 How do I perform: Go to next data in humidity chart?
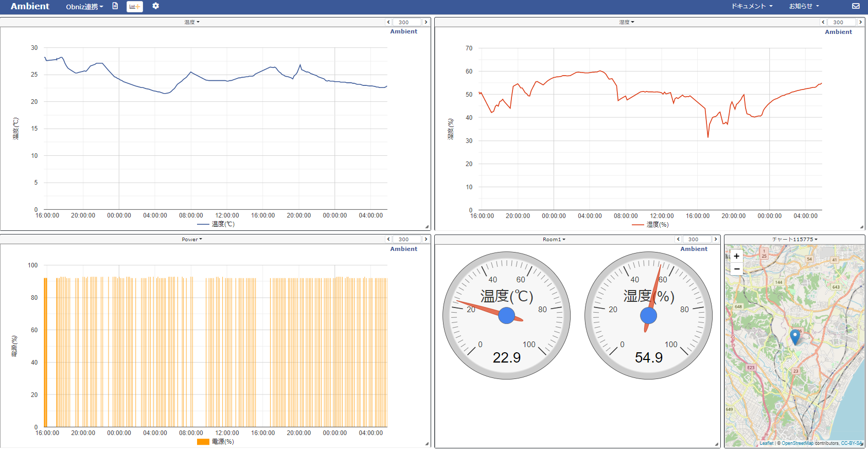coord(860,22)
